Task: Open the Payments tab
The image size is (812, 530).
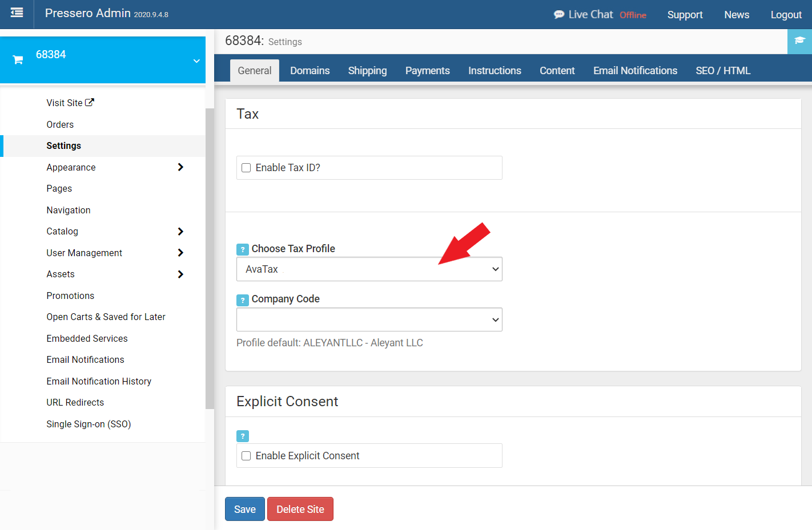Action: pos(428,71)
